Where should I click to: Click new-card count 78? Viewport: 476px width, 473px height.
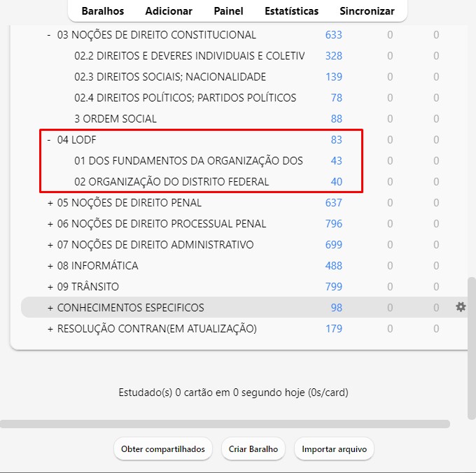pos(337,98)
